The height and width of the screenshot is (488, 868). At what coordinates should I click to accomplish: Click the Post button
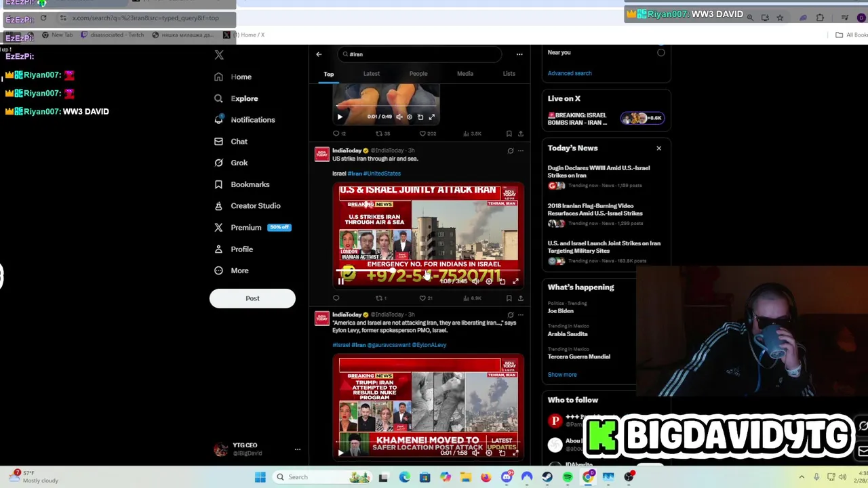click(x=252, y=298)
